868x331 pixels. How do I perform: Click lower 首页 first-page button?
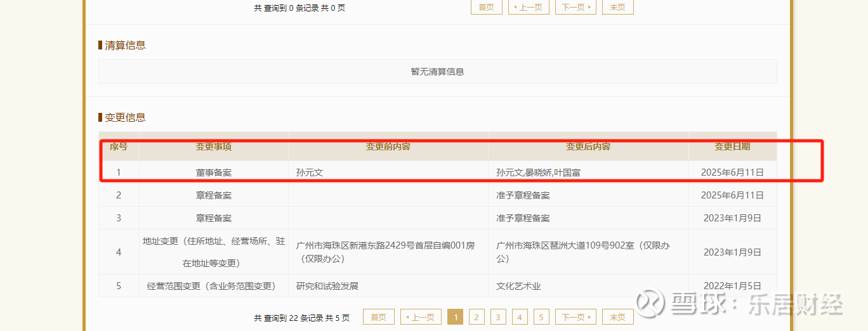pos(379,317)
